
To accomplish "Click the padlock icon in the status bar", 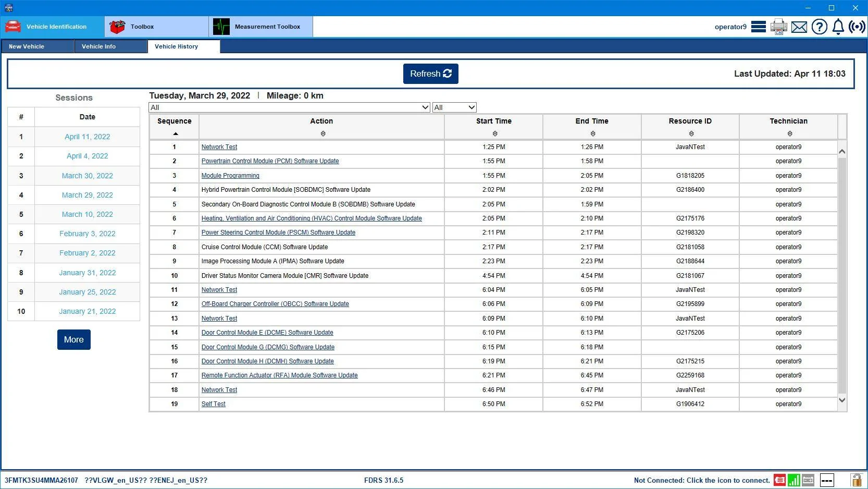I will coord(856,480).
